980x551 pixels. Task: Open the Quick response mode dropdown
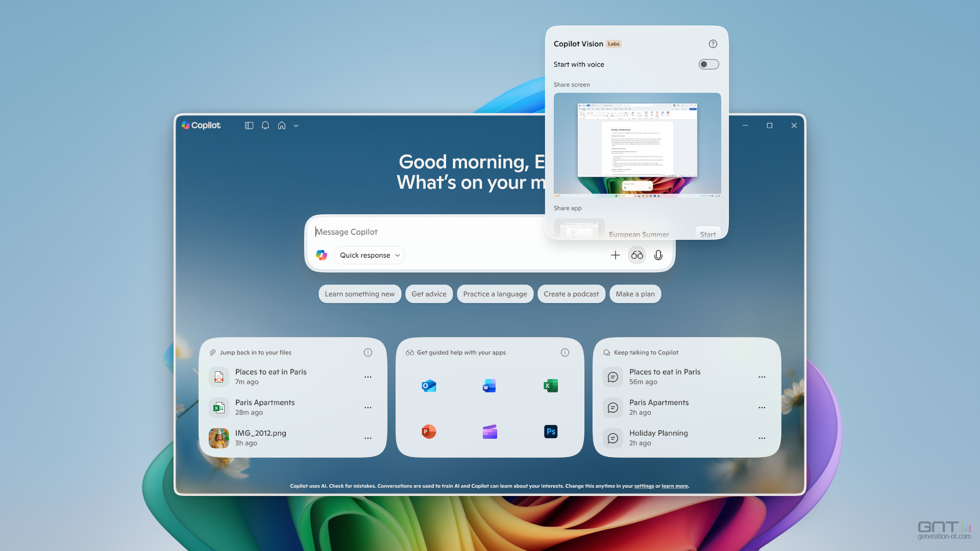369,255
